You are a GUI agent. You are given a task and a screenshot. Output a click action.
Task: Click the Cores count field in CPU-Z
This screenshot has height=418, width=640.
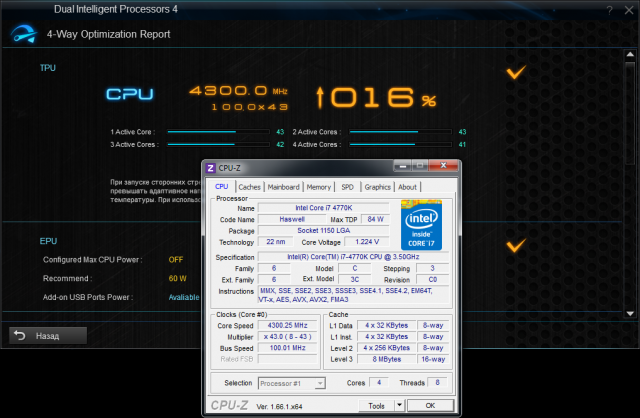point(379,382)
